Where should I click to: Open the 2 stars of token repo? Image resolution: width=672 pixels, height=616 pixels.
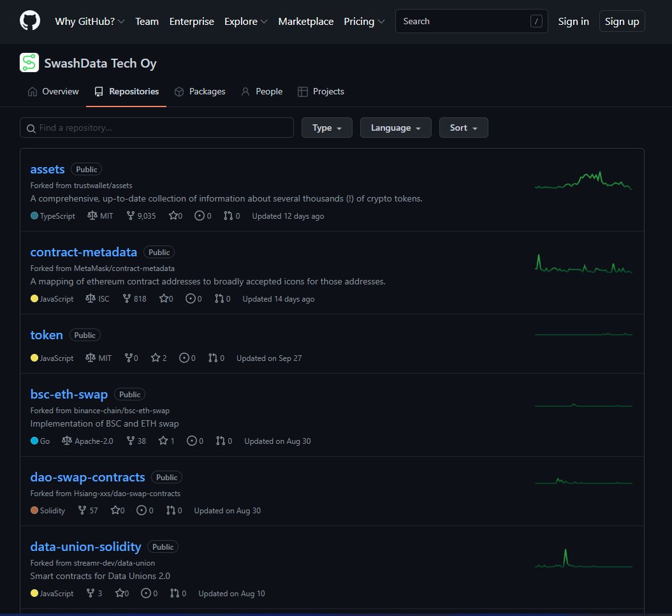click(159, 358)
